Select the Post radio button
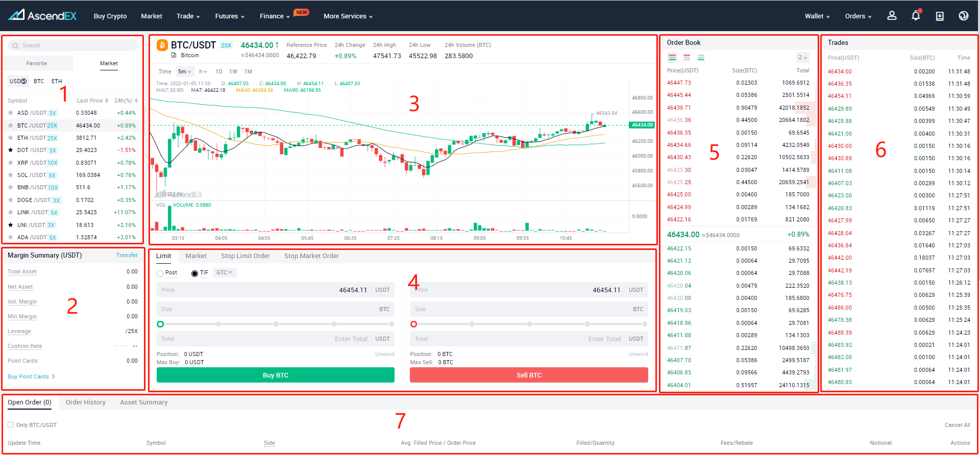 click(x=160, y=273)
